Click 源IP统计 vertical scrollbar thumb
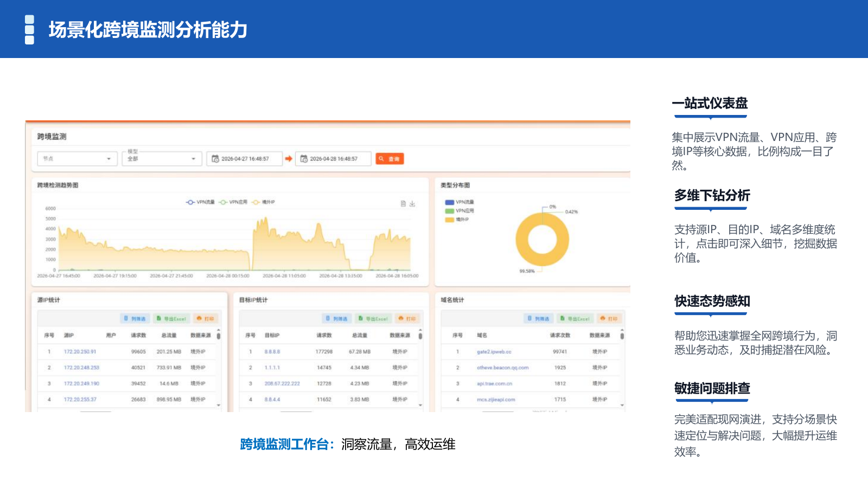Screen dimensions: 868x488 pyautogui.click(x=219, y=336)
